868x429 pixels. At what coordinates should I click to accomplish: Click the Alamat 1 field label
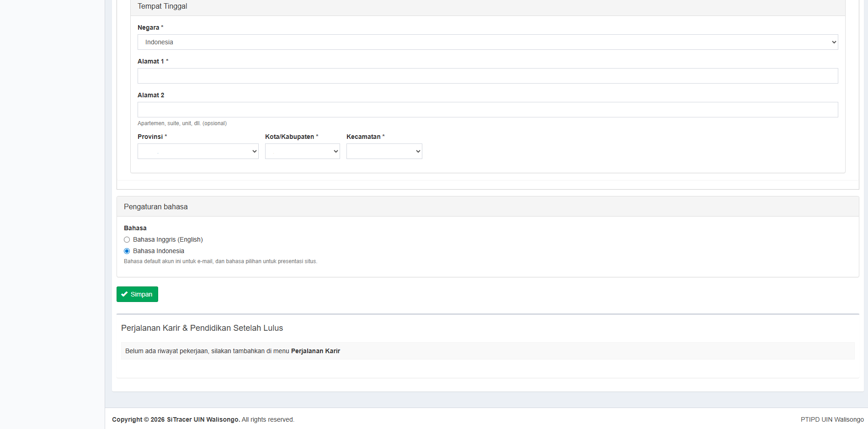tap(150, 61)
